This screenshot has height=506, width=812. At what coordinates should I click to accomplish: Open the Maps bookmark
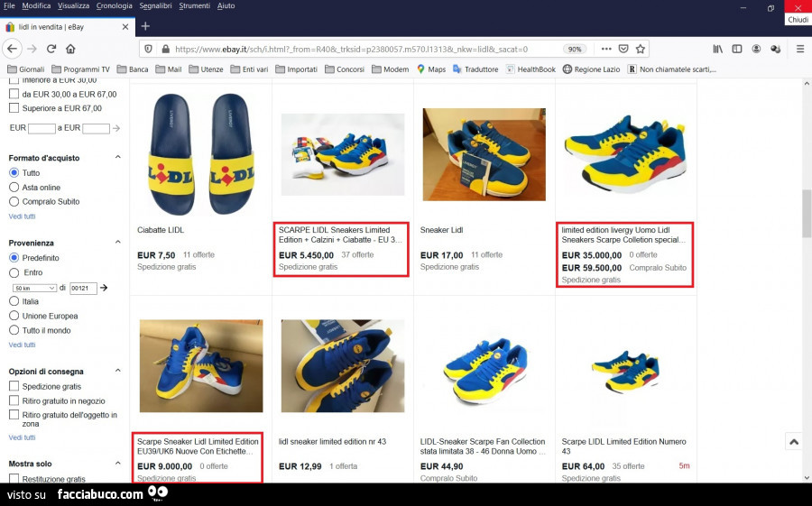coord(431,69)
